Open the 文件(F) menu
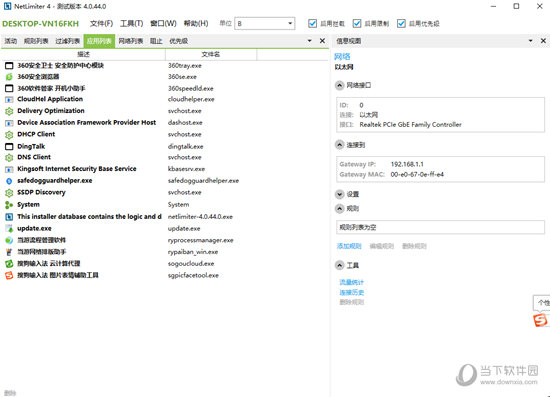 101,23
